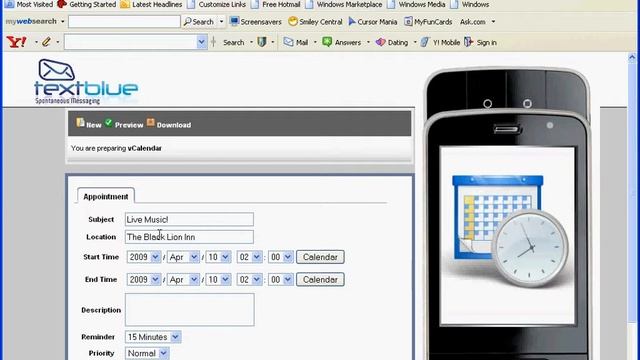Click the Yahoo Sign in button
Image resolution: width=640 pixels, height=360 pixels.
[480, 42]
